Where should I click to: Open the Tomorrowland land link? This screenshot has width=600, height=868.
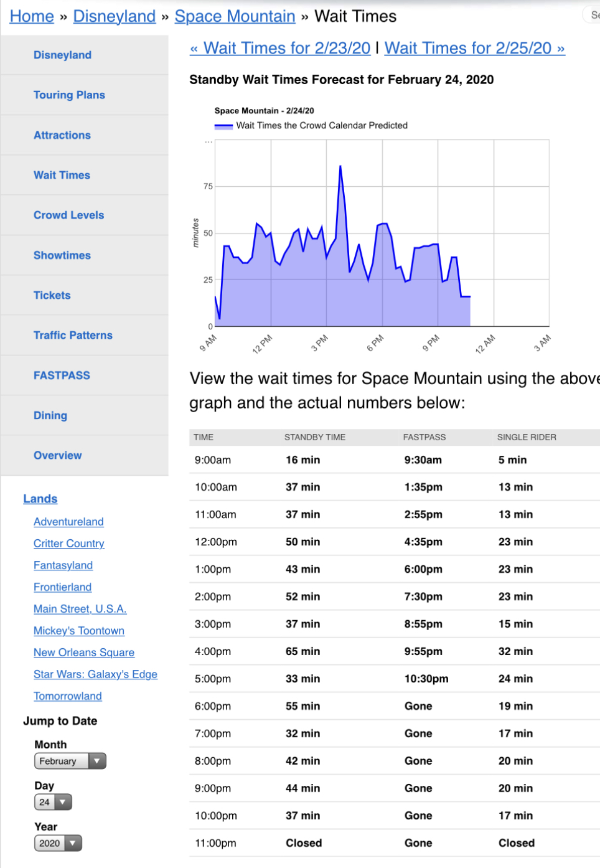point(68,696)
